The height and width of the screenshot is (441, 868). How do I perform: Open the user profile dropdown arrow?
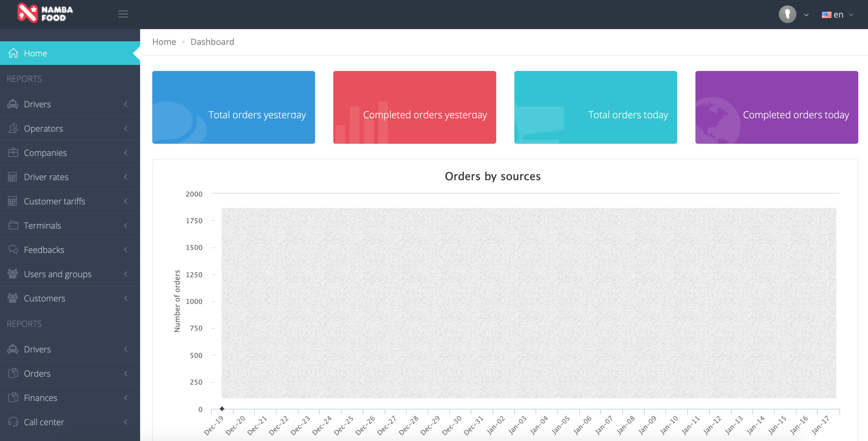click(x=806, y=15)
